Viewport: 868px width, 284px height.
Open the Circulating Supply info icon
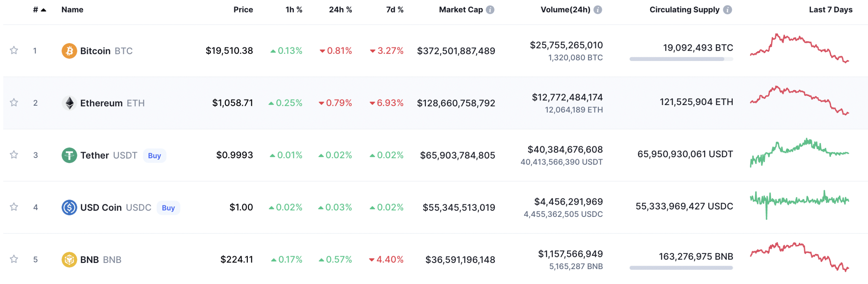tap(727, 10)
